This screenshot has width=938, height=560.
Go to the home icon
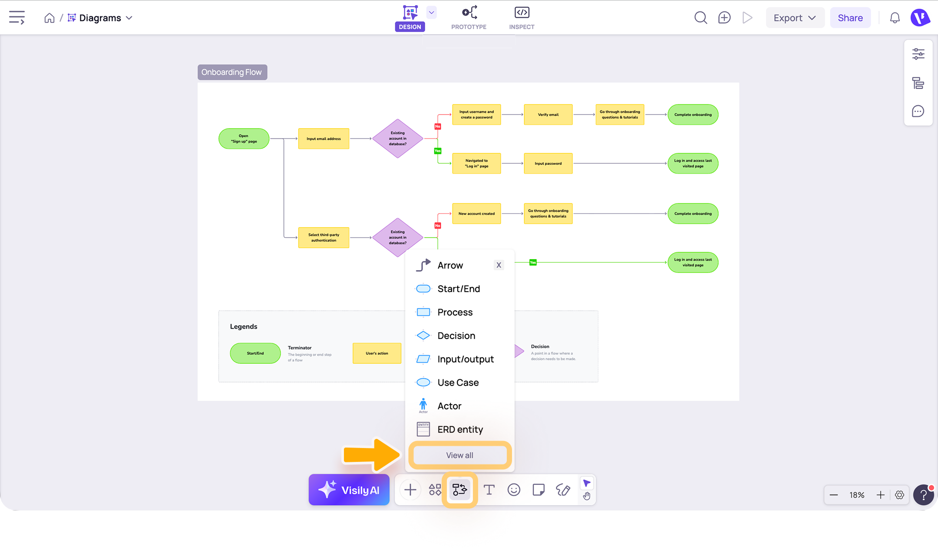tap(50, 18)
